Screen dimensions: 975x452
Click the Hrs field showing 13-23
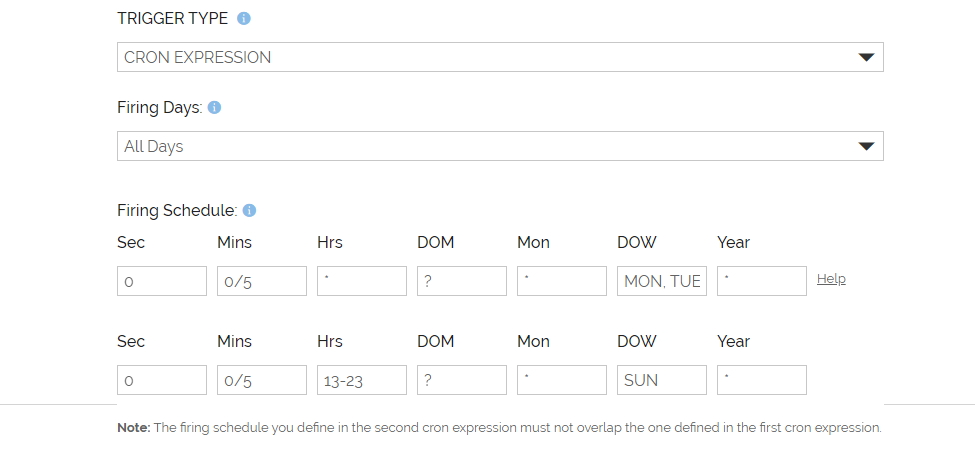pyautogui.click(x=362, y=380)
